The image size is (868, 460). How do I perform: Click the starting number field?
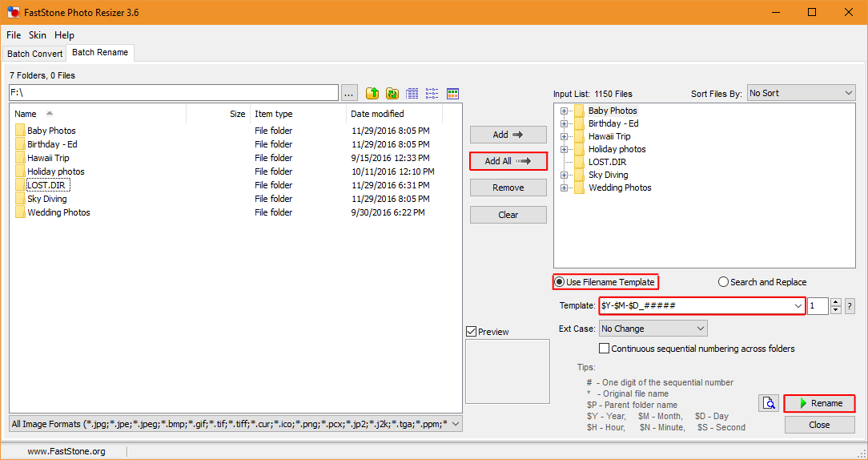[x=818, y=306]
